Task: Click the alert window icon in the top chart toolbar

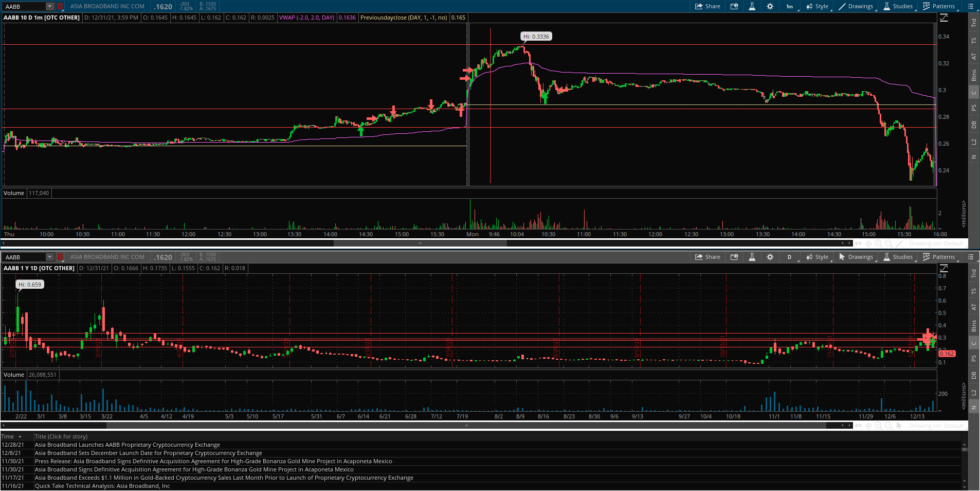Action: (734, 6)
